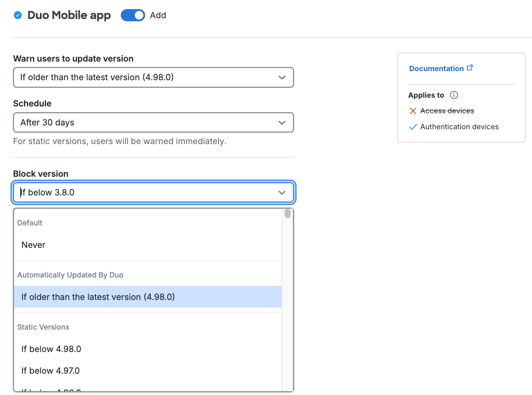Click the dropdown list scrollbar thumb
This screenshot has height=395, width=532.
tap(288, 214)
